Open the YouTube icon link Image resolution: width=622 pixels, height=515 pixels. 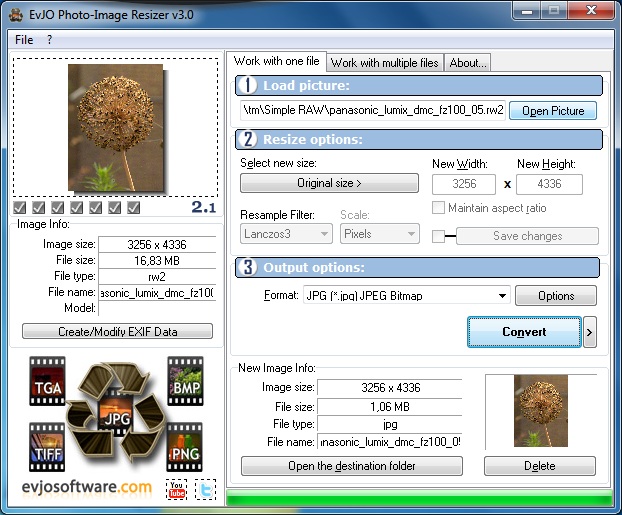[177, 489]
